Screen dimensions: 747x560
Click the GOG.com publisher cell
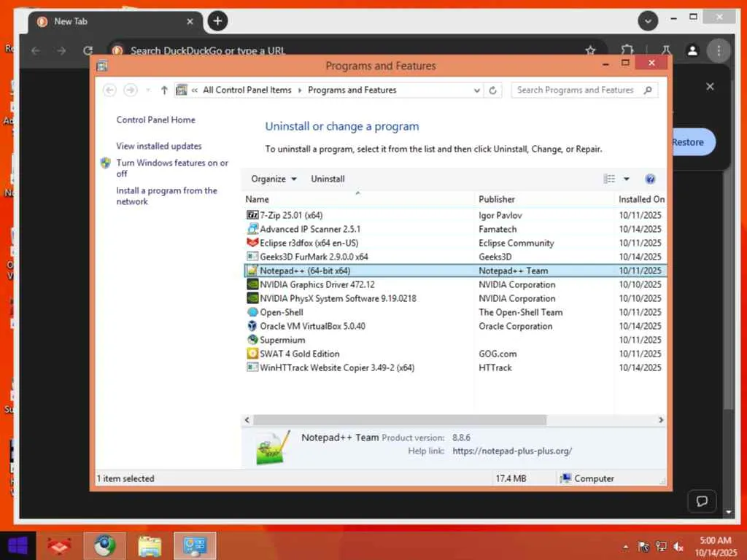(x=498, y=354)
